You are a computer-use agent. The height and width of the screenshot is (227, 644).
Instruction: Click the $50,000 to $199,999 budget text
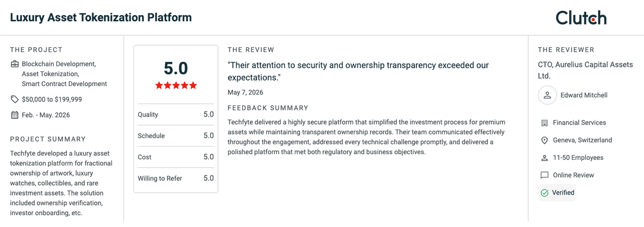pyautogui.click(x=52, y=100)
